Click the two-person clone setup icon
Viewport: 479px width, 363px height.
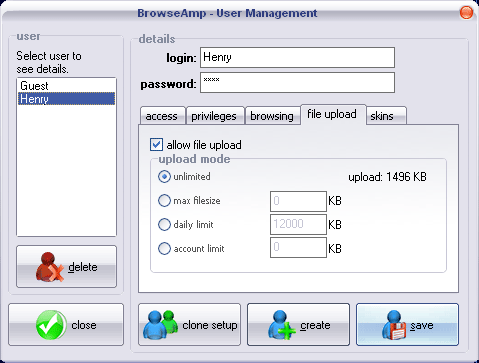click(x=161, y=325)
